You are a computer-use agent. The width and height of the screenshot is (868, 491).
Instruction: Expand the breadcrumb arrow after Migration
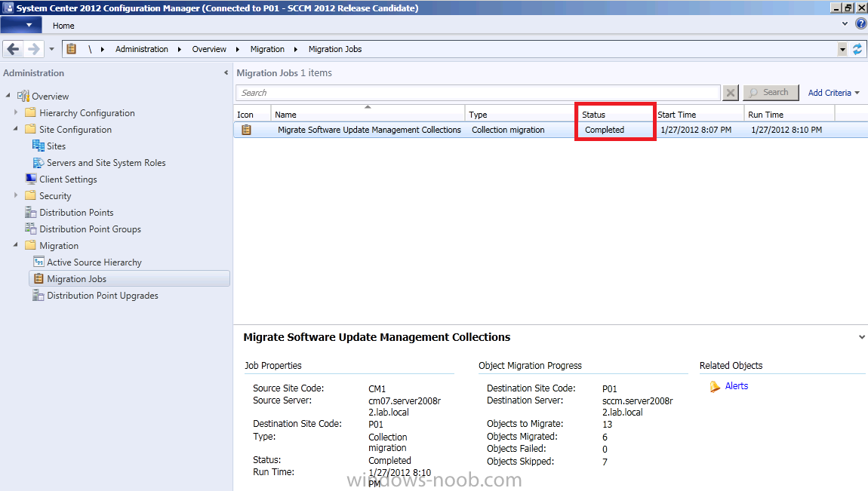pos(296,49)
